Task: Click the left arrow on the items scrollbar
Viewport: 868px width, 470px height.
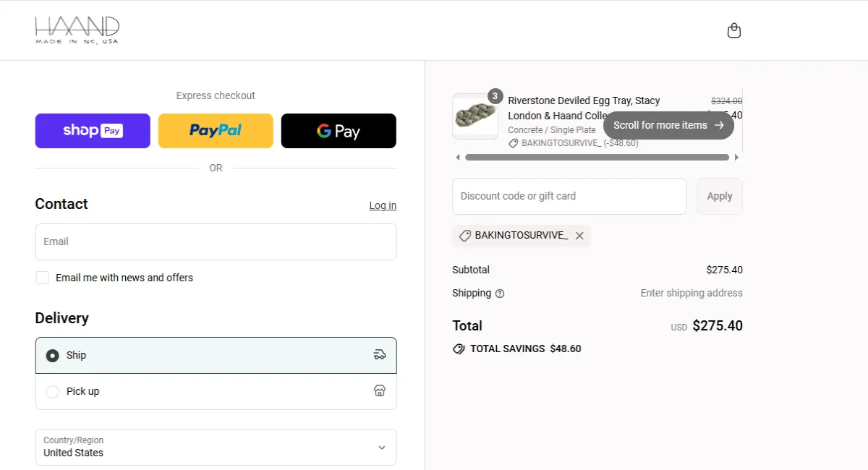Action: click(x=457, y=156)
